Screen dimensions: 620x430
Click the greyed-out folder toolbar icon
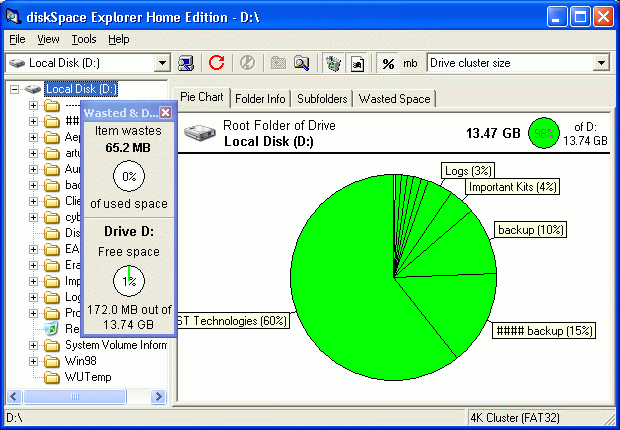click(278, 63)
